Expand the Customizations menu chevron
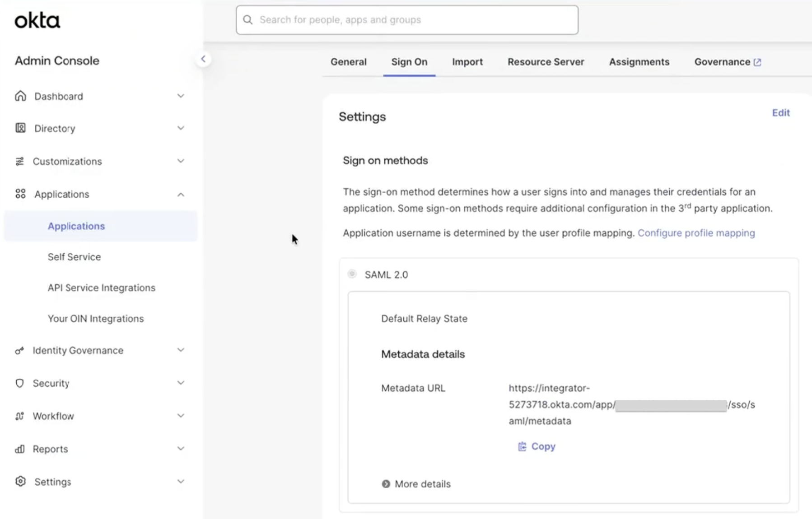Screen dimensions: 812x519 click(181, 161)
